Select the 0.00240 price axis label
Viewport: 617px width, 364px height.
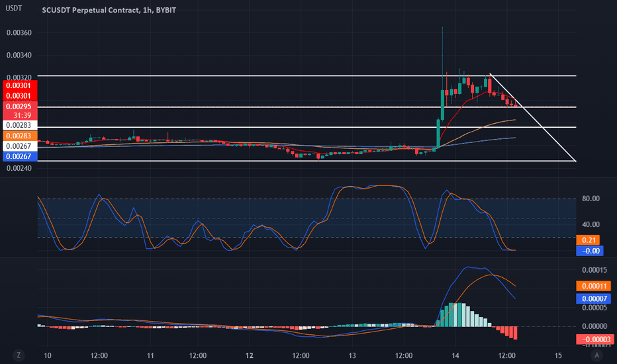click(x=19, y=168)
